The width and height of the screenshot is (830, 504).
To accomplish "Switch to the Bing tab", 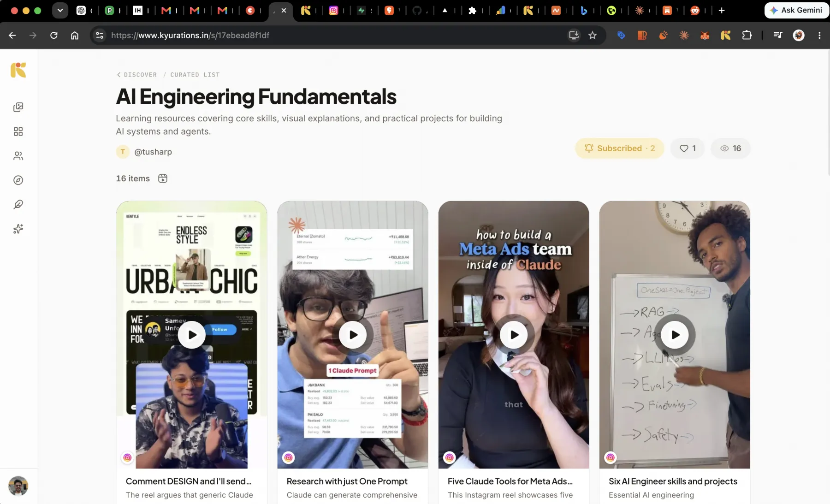I will pos(584,10).
